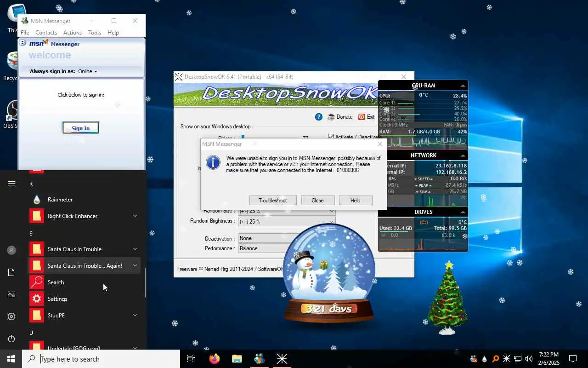Click Help in the MSN error dialog
Screen dimensions: 588x368
[x=355, y=201]
